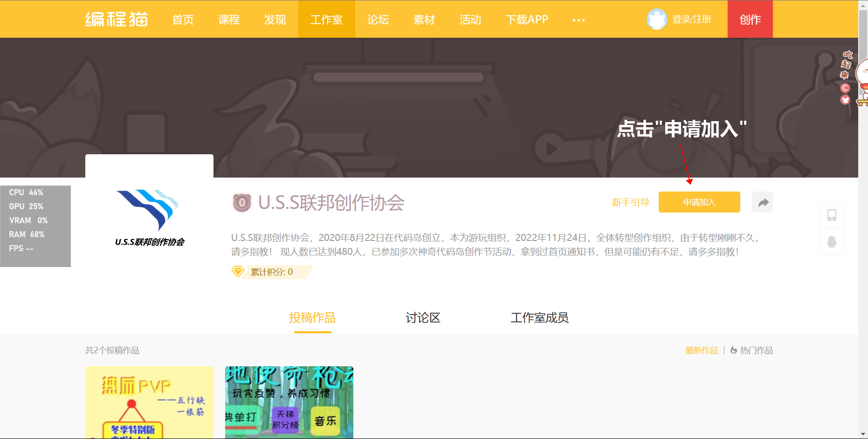Image resolution: width=868 pixels, height=439 pixels.
Task: Click the 共2个投稿作品 count text
Action: [112, 350]
